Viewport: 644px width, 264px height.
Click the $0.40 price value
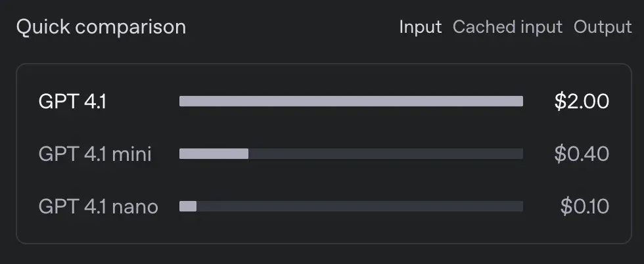coord(582,154)
